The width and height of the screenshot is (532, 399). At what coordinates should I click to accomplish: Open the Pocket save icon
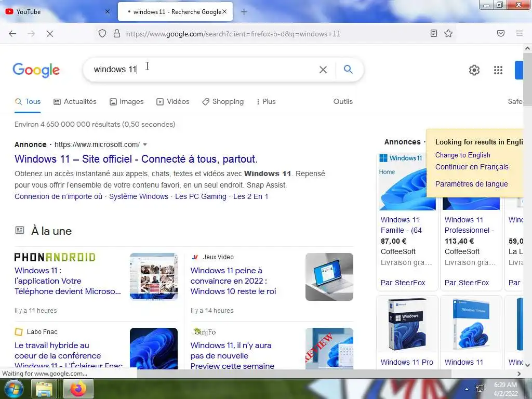click(501, 33)
